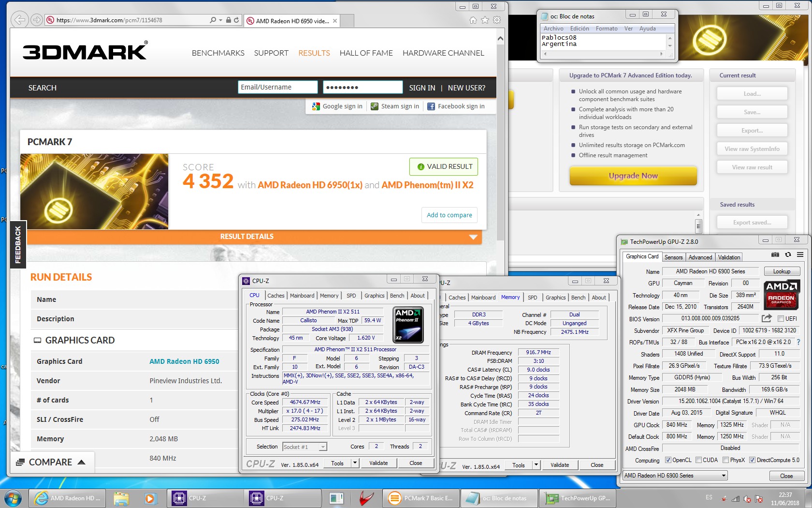Viewport: 812px width, 508px height.
Task: Switch to PCMark 7 Basic taskbar button
Action: point(420,498)
